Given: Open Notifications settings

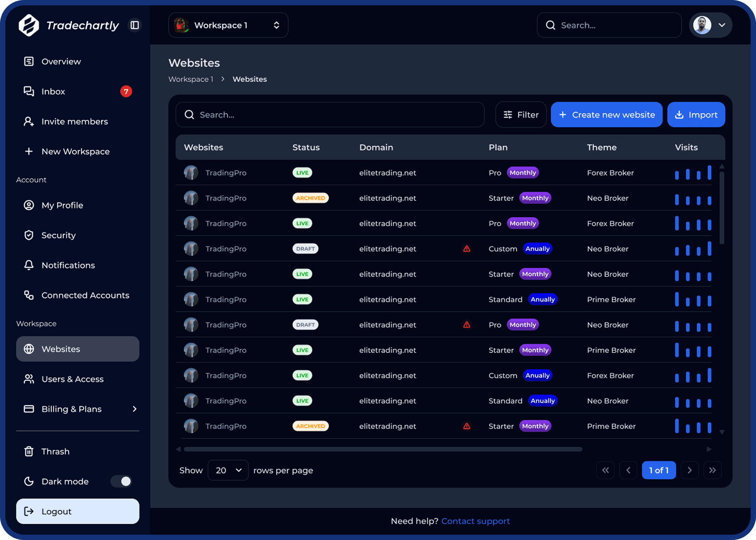Looking at the screenshot, I should click(x=68, y=265).
